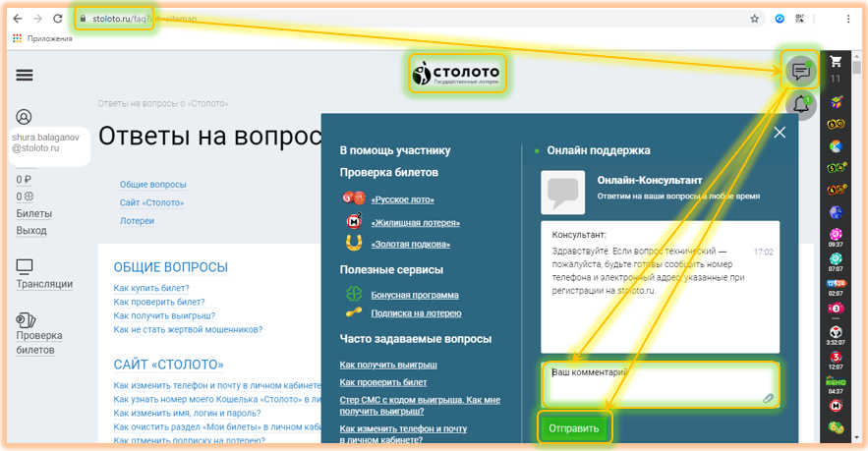The height and width of the screenshot is (451, 868).
Task: Open the shopping cart with 11 items
Action: pyautogui.click(x=836, y=62)
